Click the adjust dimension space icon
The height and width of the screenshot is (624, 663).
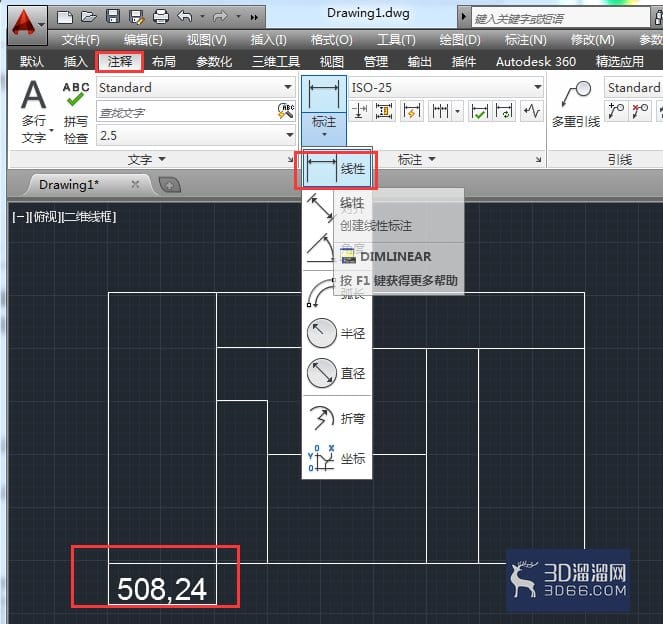pyautogui.click(x=384, y=112)
